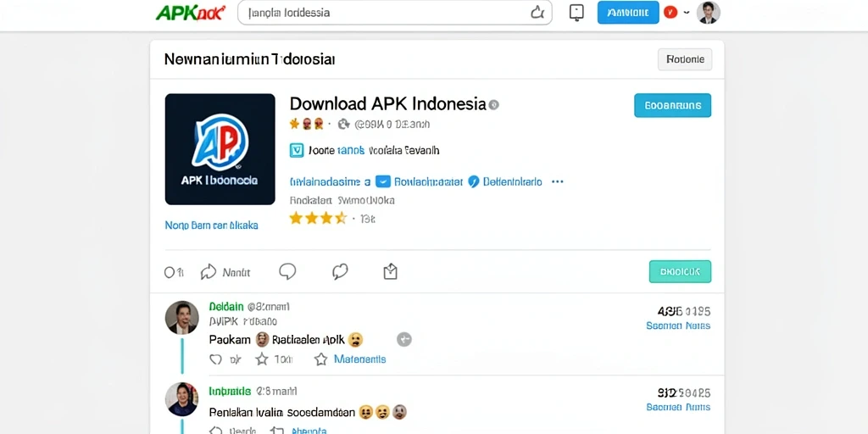Click the blue Maten… link under first comment
Image resolution: width=868 pixels, height=434 pixels.
pyautogui.click(x=359, y=359)
